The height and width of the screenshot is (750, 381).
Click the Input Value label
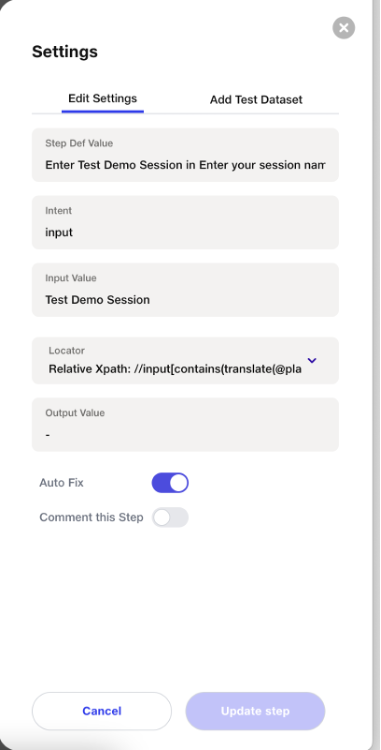[x=71, y=278]
